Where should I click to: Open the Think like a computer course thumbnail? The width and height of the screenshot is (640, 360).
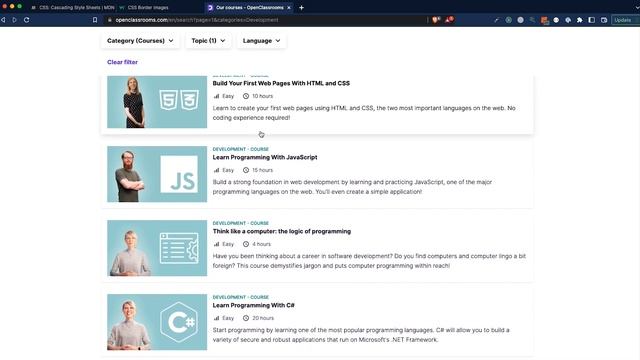click(x=157, y=248)
